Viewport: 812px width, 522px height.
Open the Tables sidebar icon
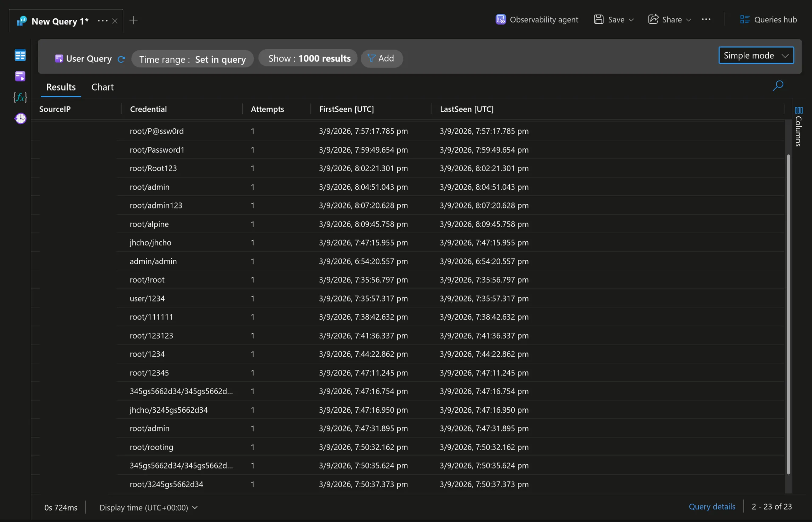20,55
